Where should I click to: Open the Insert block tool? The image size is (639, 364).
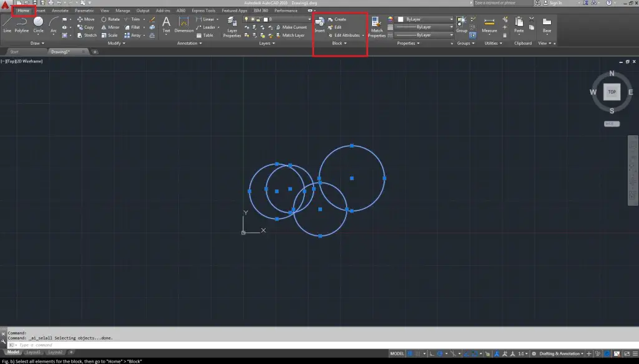(319, 24)
